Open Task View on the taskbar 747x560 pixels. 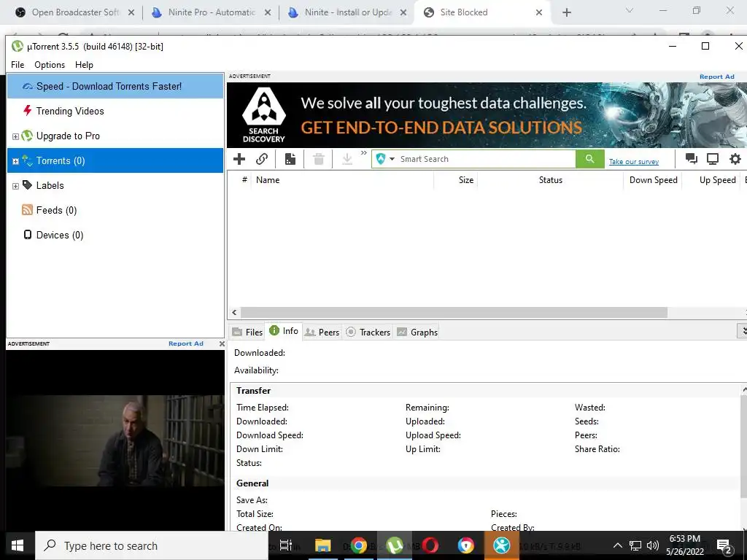tap(286, 545)
